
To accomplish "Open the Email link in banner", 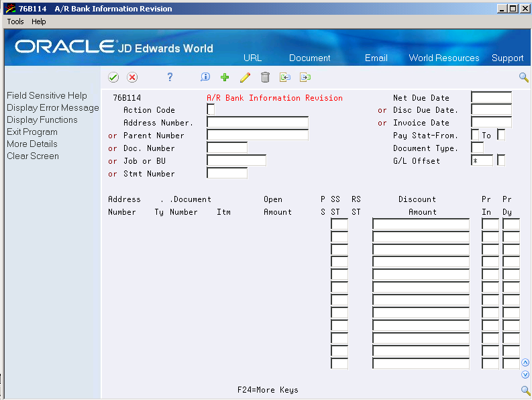I will [376, 58].
